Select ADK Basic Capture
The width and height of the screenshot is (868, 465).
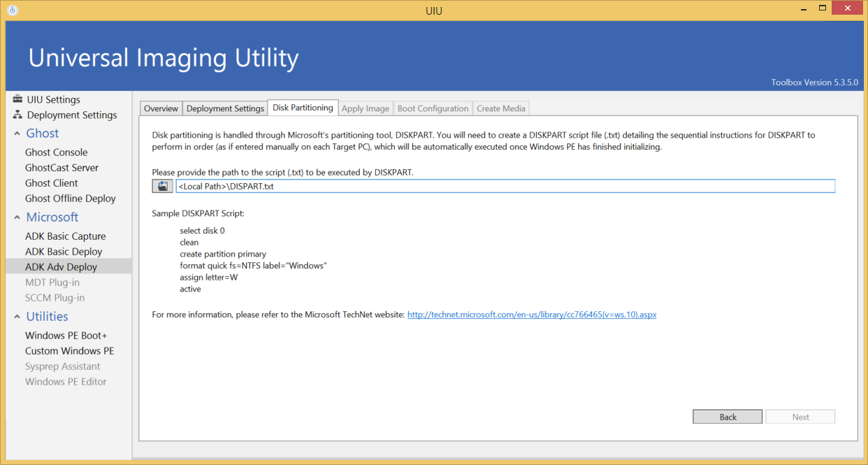[x=66, y=236]
